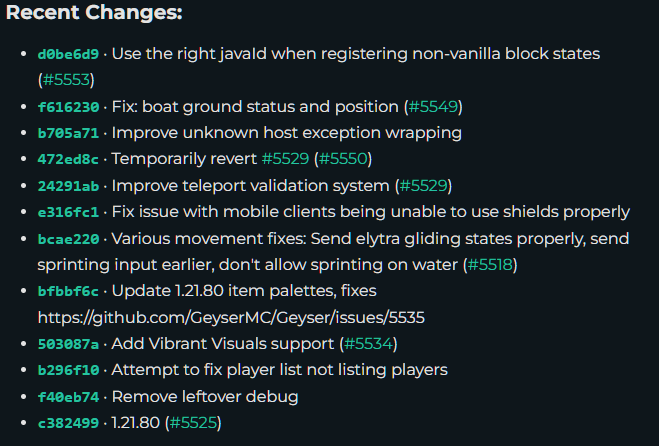Screen dimensions: 659x446
Task: Click #5529 in the Temporarily revert entry
Action: click(285, 159)
